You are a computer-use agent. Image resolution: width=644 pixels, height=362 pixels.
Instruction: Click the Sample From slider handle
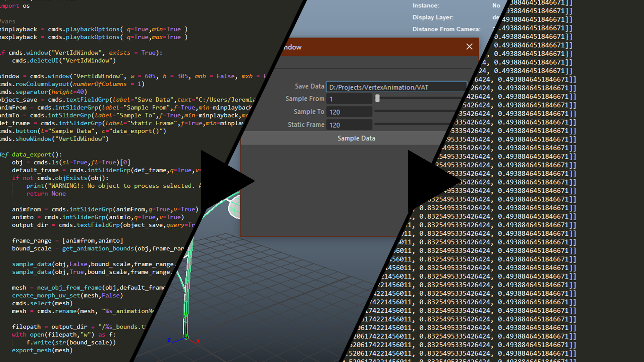pos(377,98)
